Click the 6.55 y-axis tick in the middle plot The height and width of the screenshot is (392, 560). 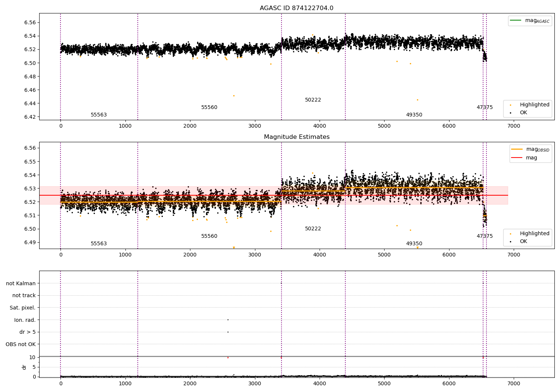[29, 162]
